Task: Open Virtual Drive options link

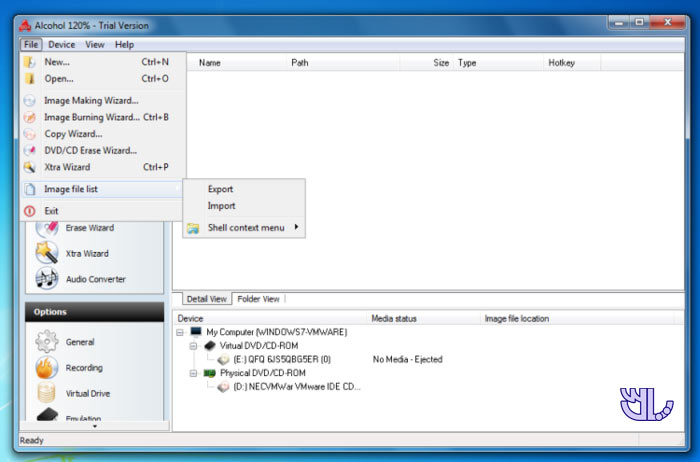Action: pyautogui.click(x=88, y=393)
